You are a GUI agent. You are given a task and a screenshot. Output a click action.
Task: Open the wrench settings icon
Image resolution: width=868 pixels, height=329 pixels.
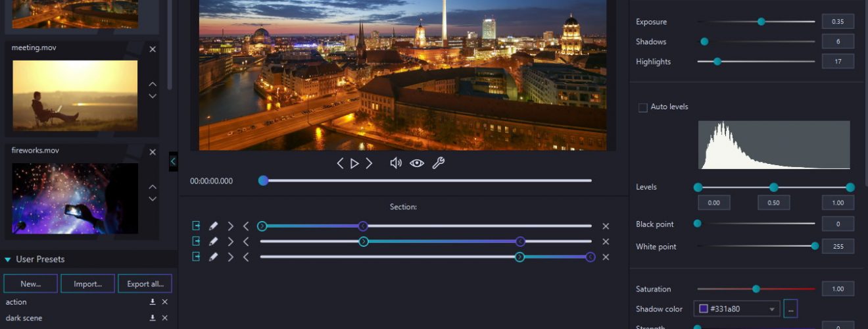point(438,163)
